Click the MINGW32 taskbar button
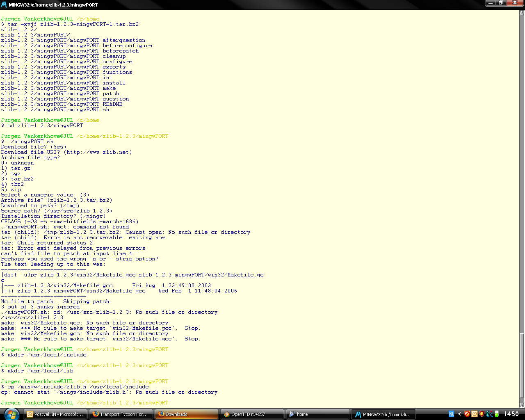Viewport: 525px width, 420px height. pos(383,414)
